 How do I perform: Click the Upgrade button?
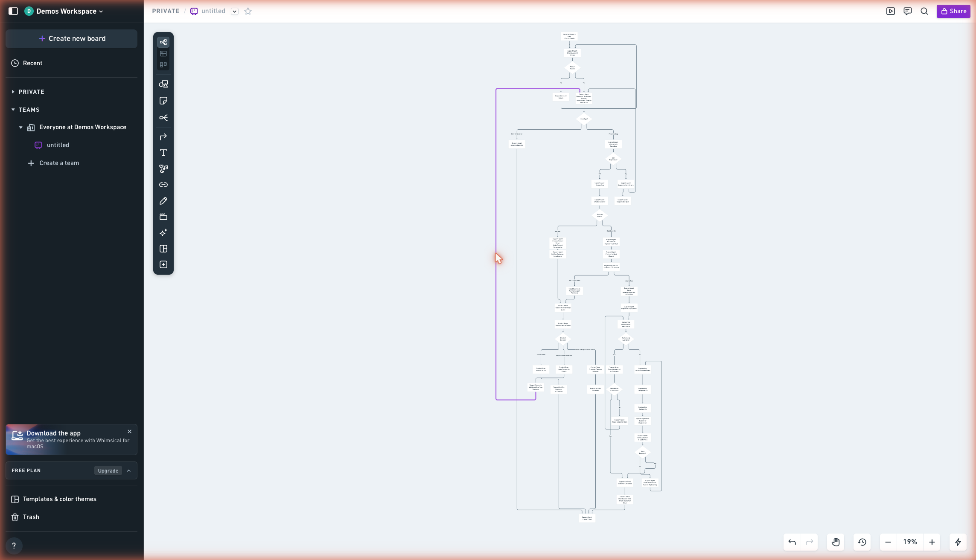point(108,470)
